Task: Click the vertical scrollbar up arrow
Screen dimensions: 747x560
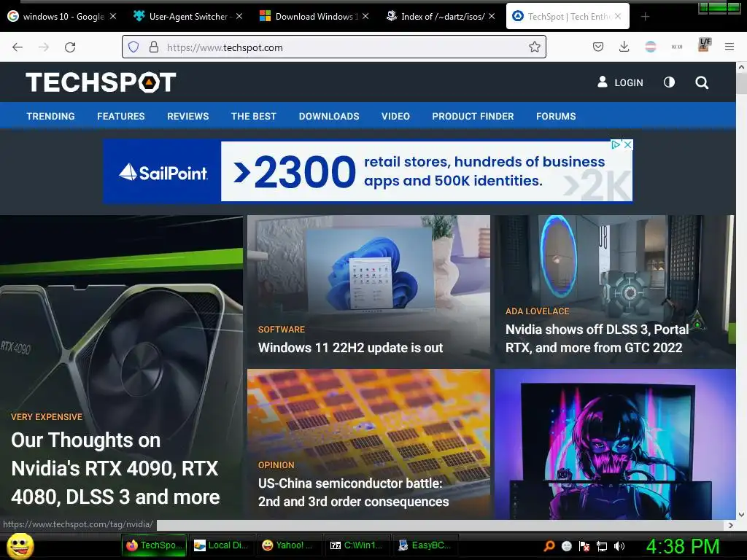Action: (741, 67)
